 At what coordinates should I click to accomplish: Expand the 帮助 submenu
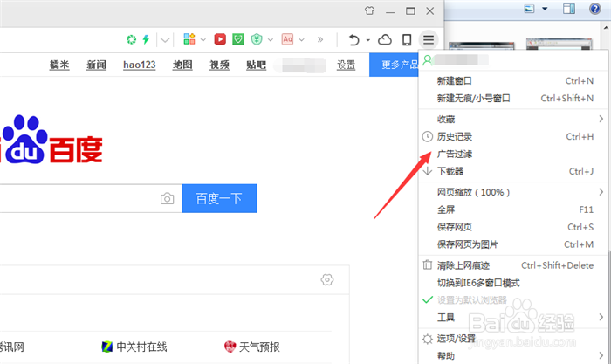[x=513, y=356]
